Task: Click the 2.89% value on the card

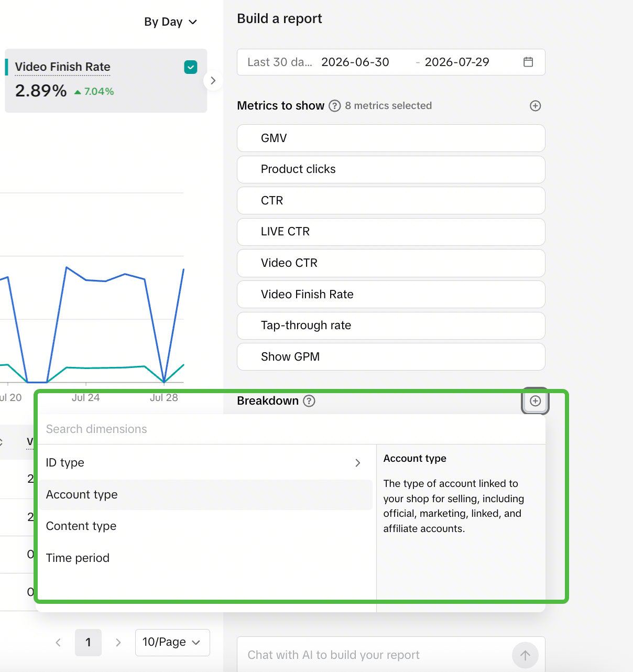Action: [41, 91]
